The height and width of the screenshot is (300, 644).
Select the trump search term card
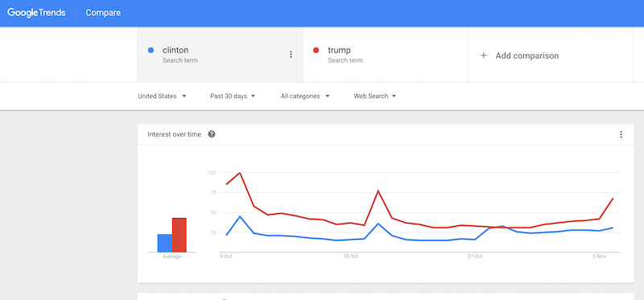click(386, 55)
